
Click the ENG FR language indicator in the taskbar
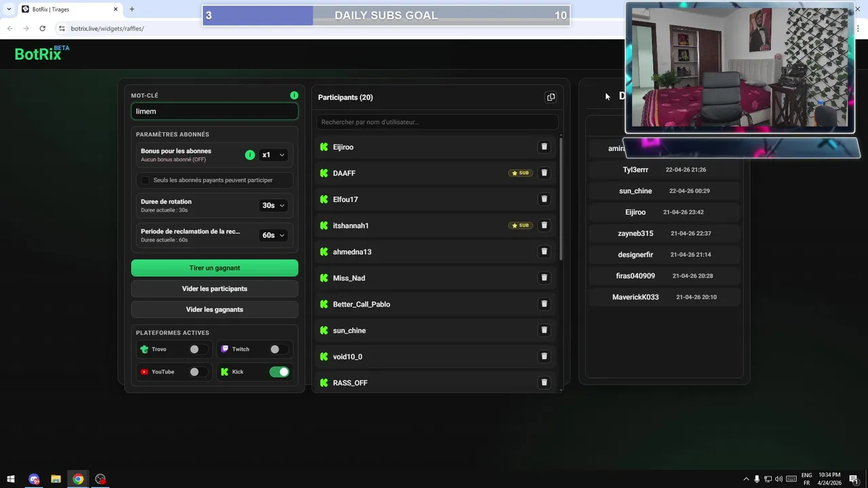point(806,479)
